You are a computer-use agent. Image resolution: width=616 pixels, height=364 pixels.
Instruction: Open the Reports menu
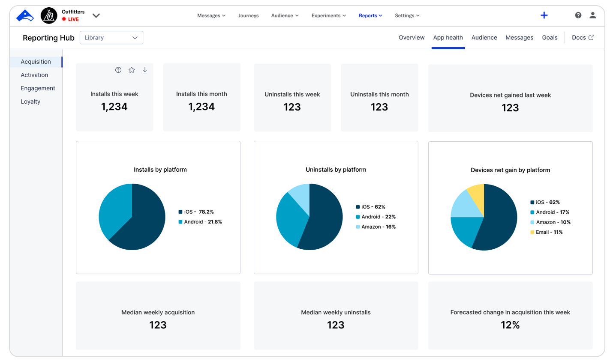pyautogui.click(x=370, y=16)
